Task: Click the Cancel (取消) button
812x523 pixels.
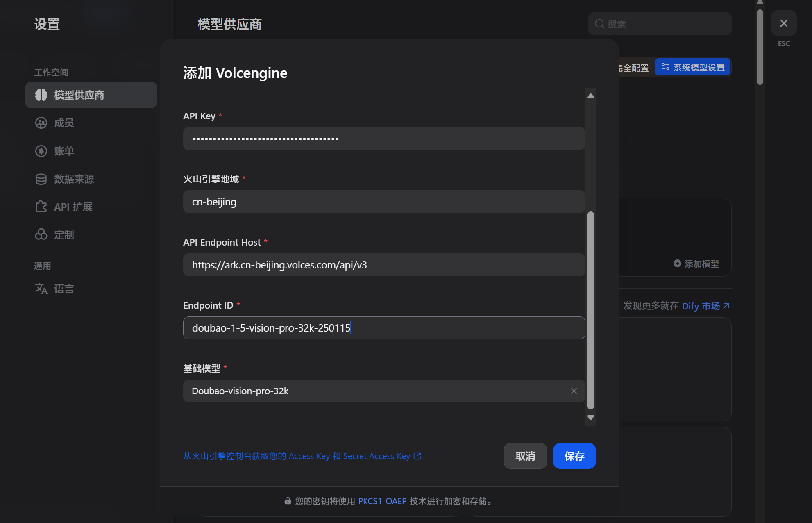Action: (525, 456)
